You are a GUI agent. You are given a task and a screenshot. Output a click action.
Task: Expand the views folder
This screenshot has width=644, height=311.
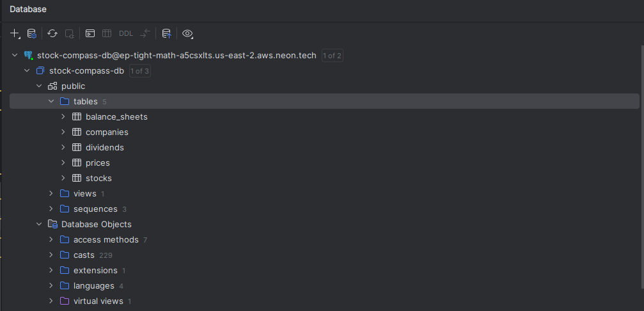tap(52, 193)
